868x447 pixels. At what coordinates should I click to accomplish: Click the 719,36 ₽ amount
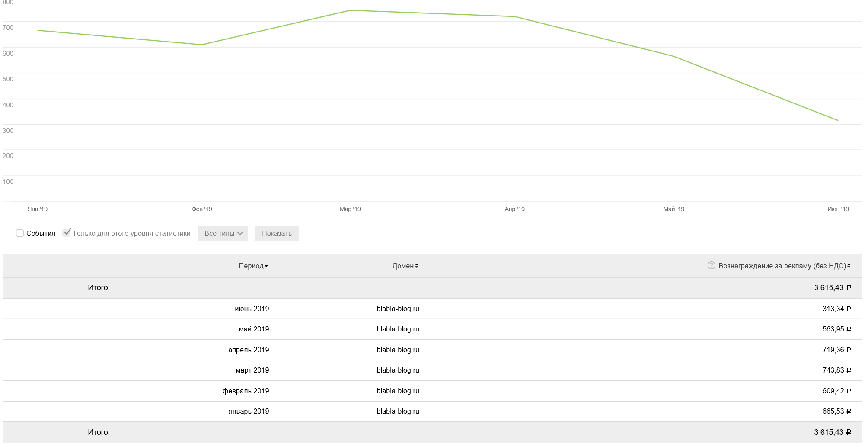tap(836, 350)
